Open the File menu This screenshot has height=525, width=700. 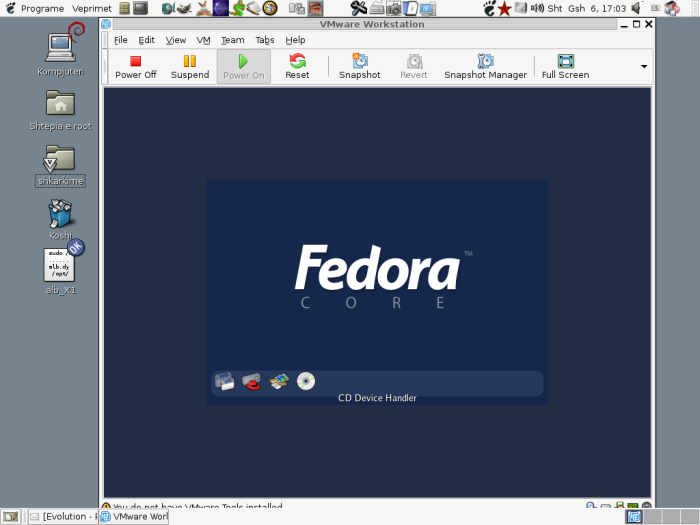[x=121, y=40]
